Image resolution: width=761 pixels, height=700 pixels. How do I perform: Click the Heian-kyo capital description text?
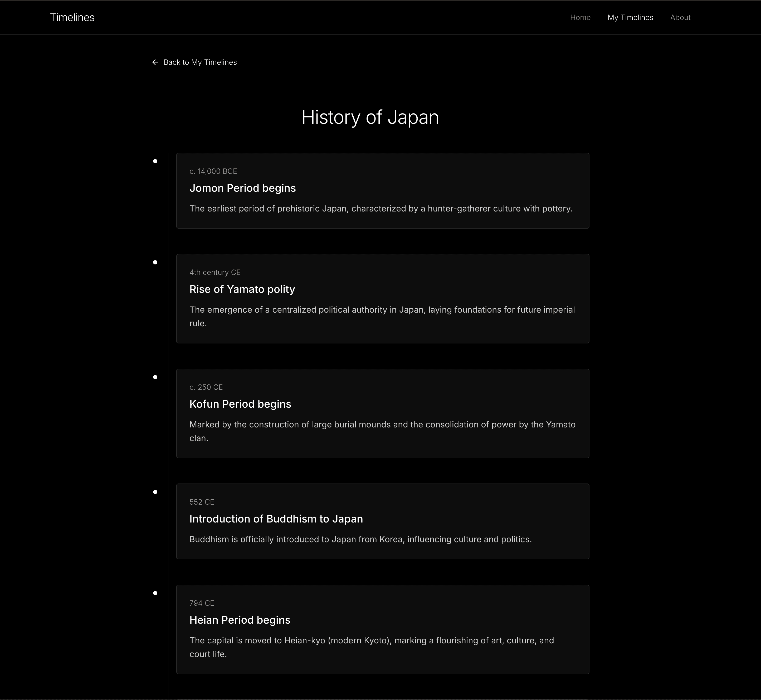372,647
